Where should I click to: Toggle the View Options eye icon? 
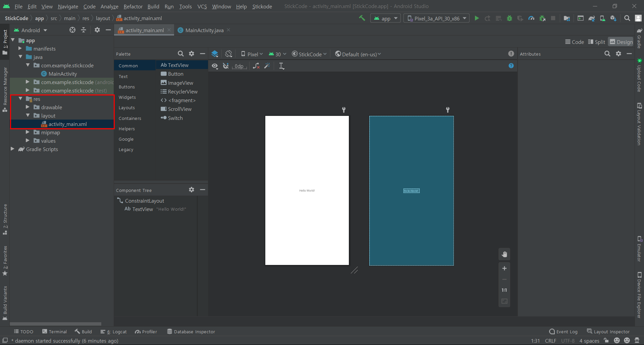point(215,66)
